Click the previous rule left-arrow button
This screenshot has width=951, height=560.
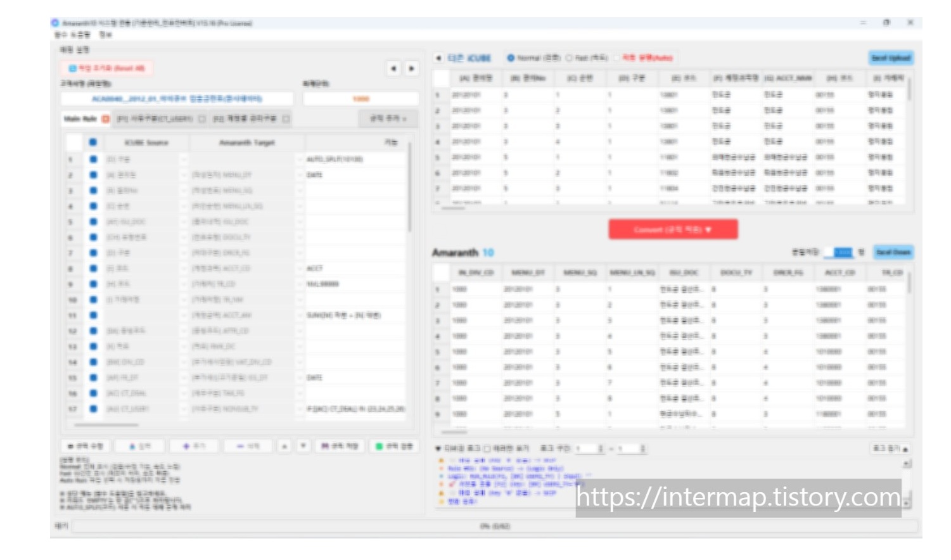[393, 68]
